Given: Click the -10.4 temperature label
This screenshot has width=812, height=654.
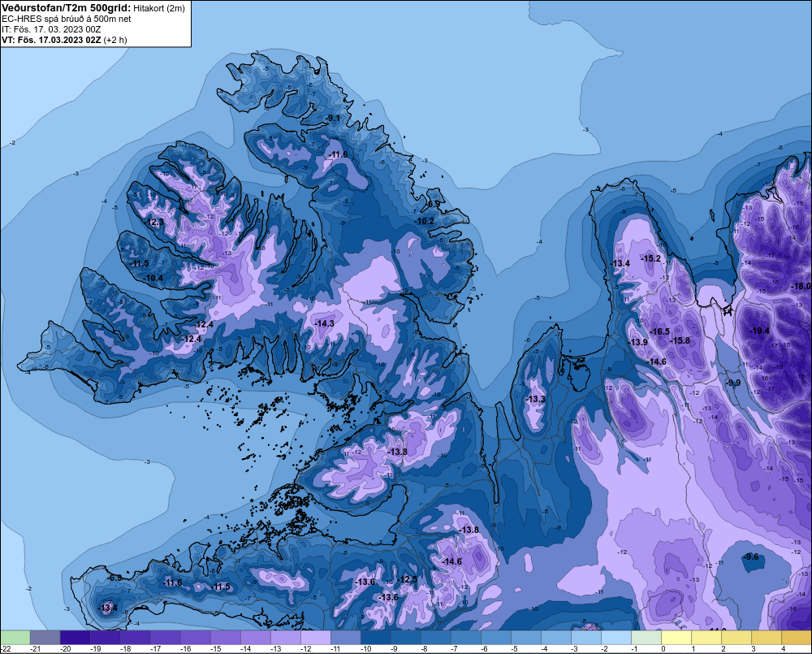Looking at the screenshot, I should pyautogui.click(x=153, y=278).
